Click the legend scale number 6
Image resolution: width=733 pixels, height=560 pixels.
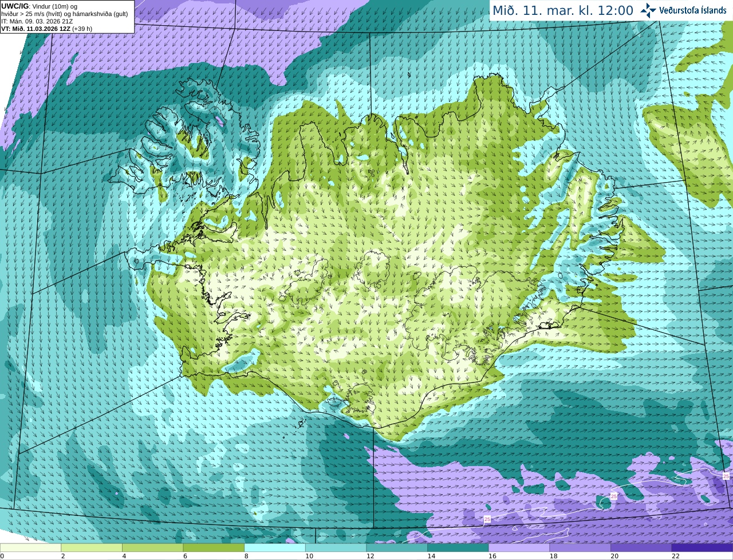tap(186, 556)
